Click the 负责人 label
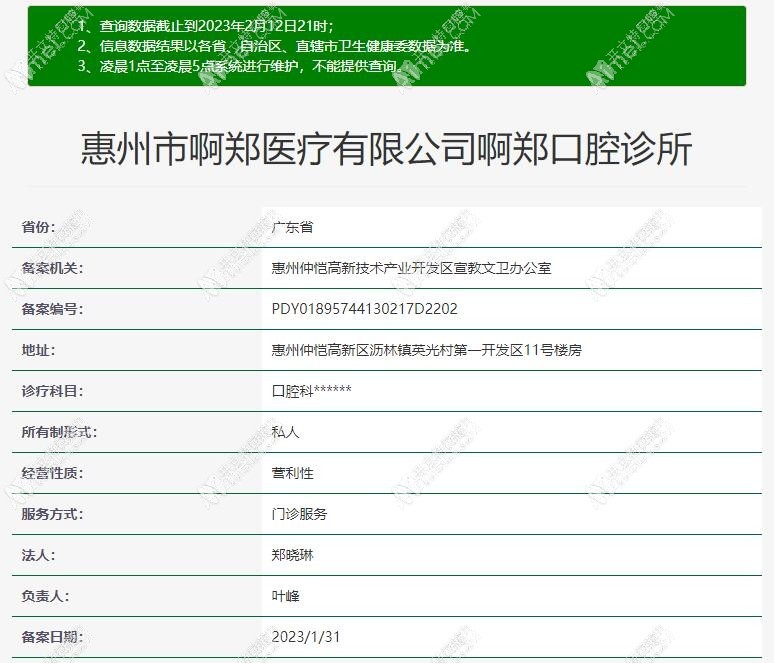 (x=45, y=596)
